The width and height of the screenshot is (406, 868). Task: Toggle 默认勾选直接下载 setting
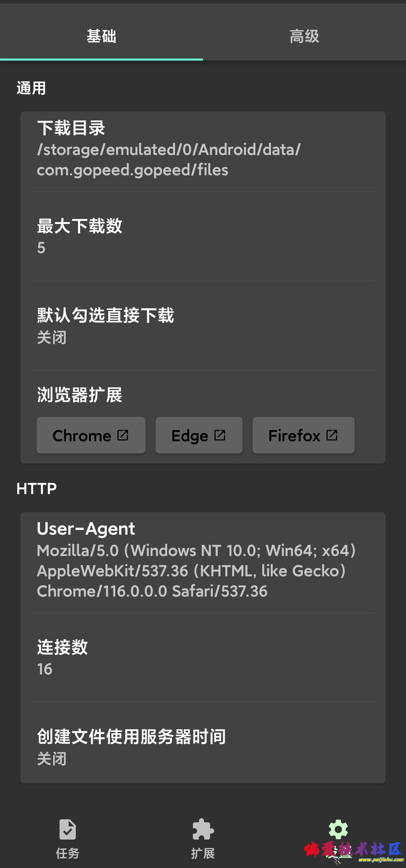point(203,326)
